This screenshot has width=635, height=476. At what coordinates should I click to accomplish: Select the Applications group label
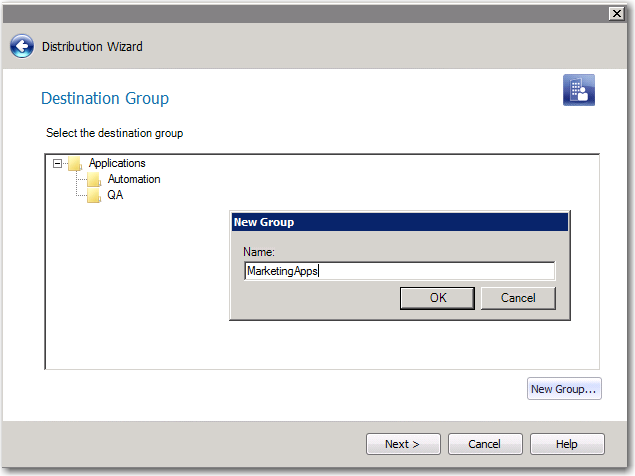(117, 163)
